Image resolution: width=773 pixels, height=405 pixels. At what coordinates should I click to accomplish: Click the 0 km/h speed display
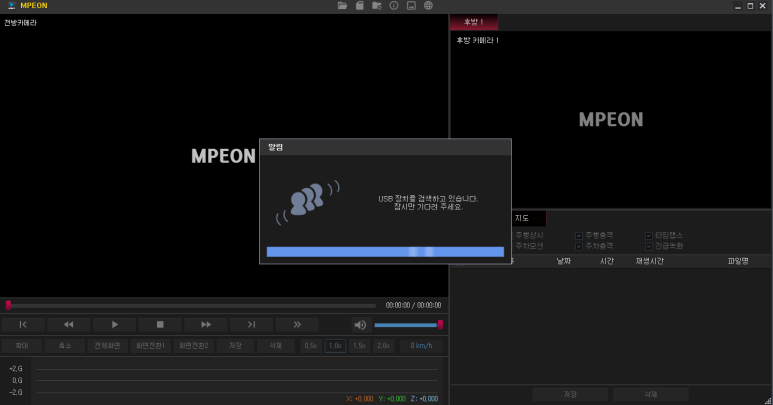click(422, 345)
